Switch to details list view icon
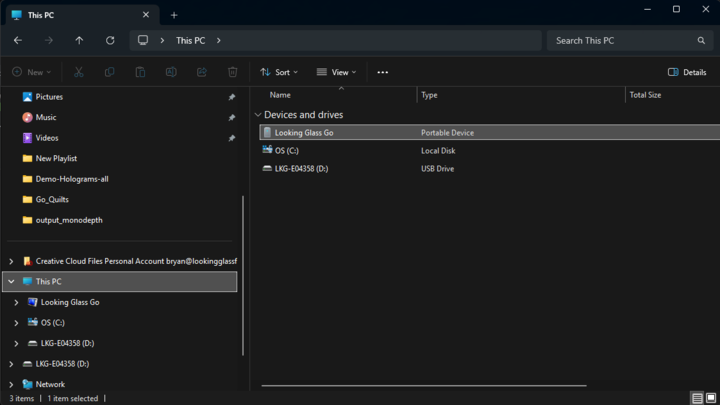Image resolution: width=720 pixels, height=405 pixels. click(697, 398)
